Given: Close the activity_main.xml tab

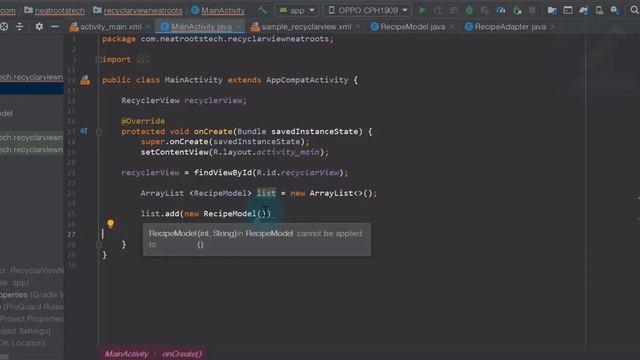Looking at the screenshot, I should point(148,27).
